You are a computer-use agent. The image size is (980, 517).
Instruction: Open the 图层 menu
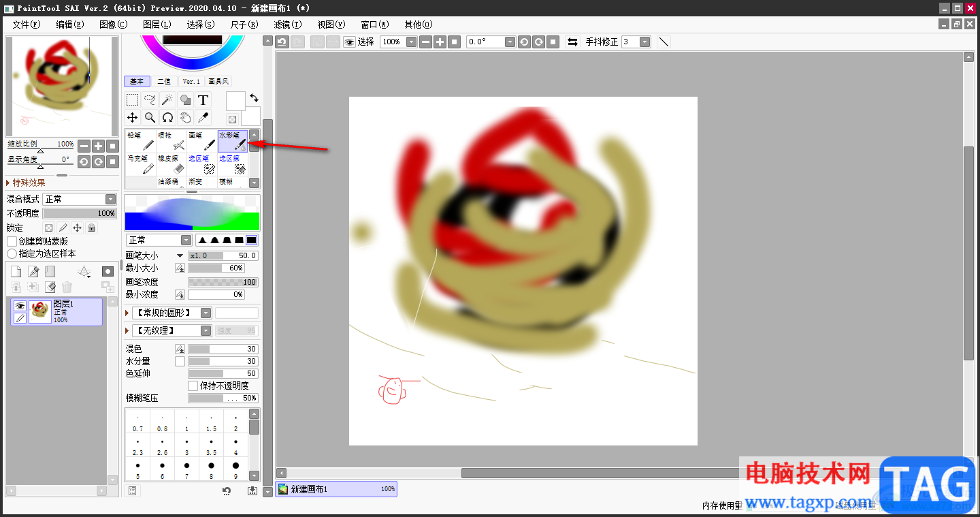pyautogui.click(x=157, y=24)
